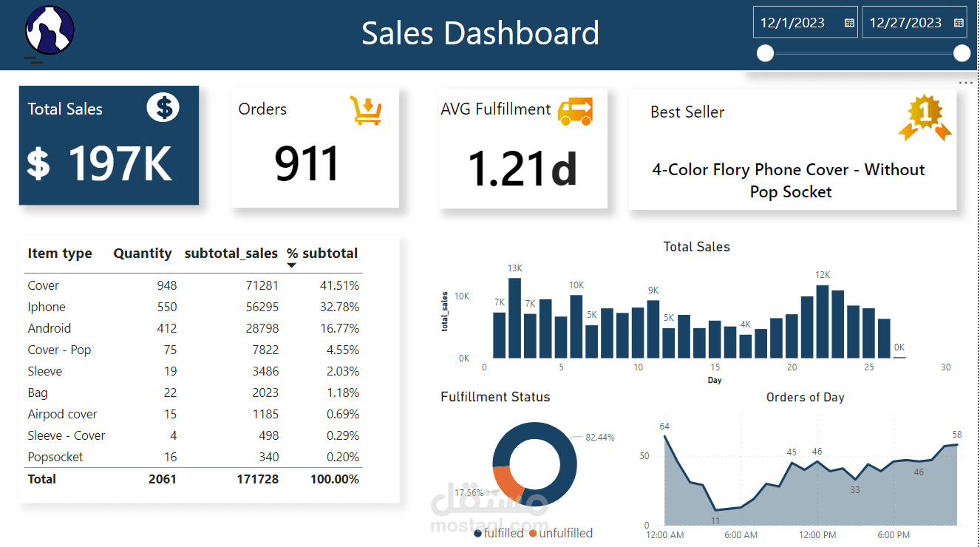
Task: Click the sort arrow under % subtotal header
Action: coord(292,265)
